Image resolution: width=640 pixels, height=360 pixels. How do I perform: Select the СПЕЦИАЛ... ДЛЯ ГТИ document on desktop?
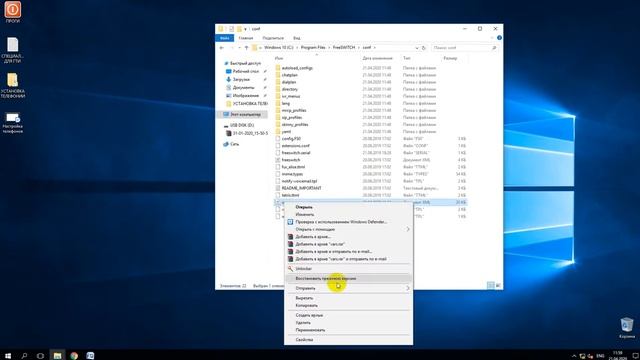(x=13, y=50)
